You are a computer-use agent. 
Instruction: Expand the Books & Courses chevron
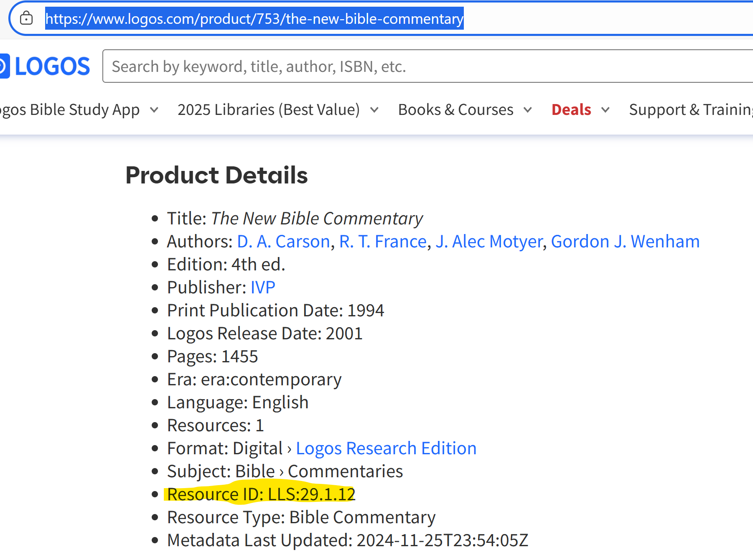(x=528, y=110)
